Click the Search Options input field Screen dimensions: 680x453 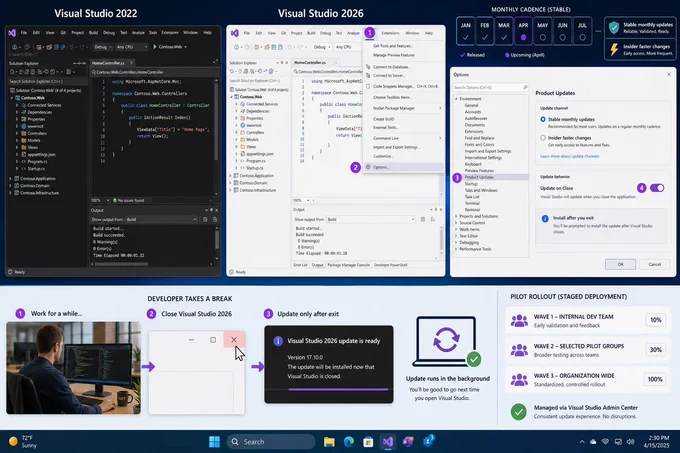pyautogui.click(x=490, y=87)
